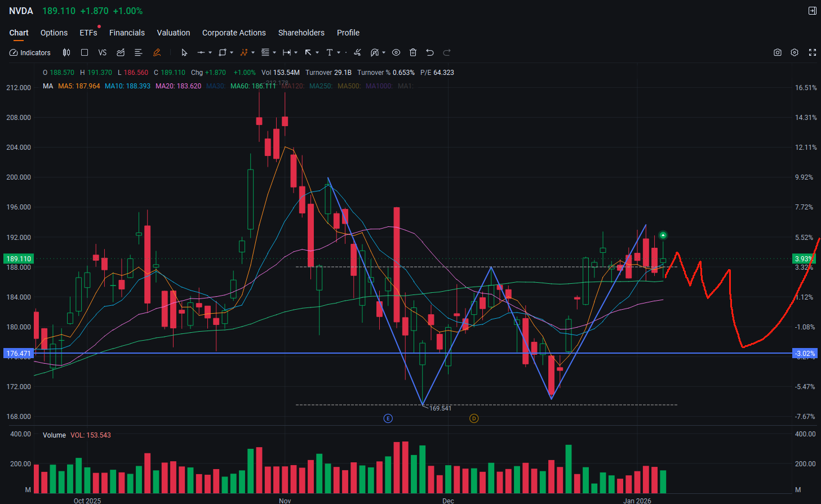The width and height of the screenshot is (821, 504).
Task: Expand the line tool dropdown arrow
Action: (x=210, y=52)
